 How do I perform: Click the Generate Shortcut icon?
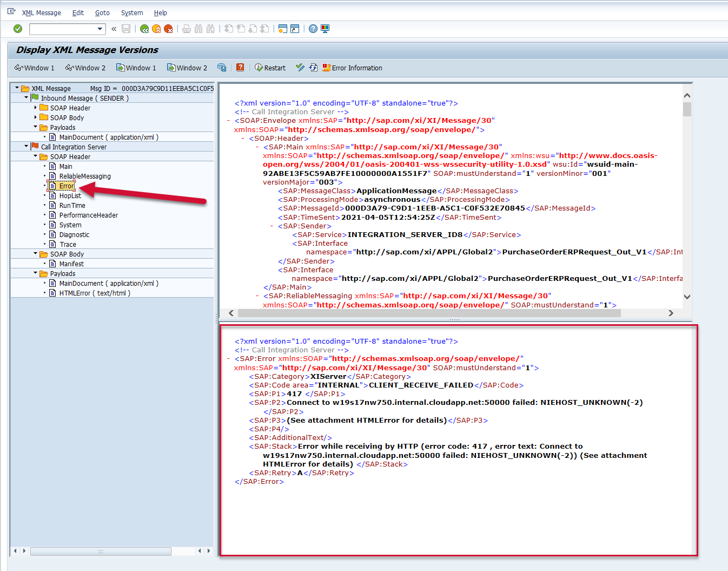coord(295,29)
